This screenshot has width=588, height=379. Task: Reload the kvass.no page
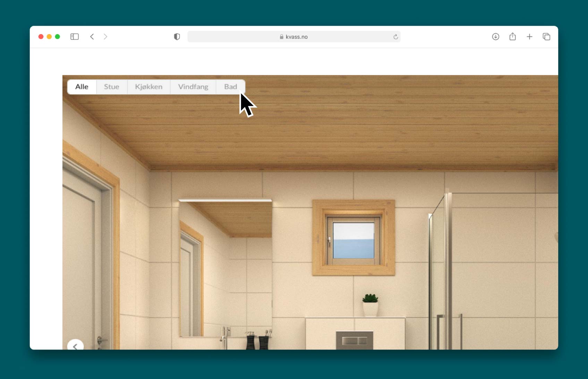click(395, 37)
